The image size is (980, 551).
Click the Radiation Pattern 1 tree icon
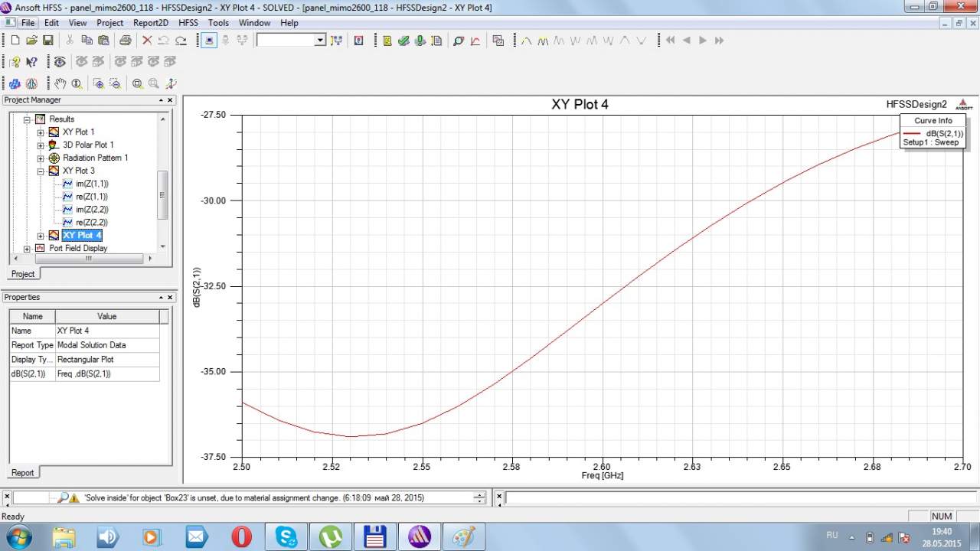(x=54, y=158)
